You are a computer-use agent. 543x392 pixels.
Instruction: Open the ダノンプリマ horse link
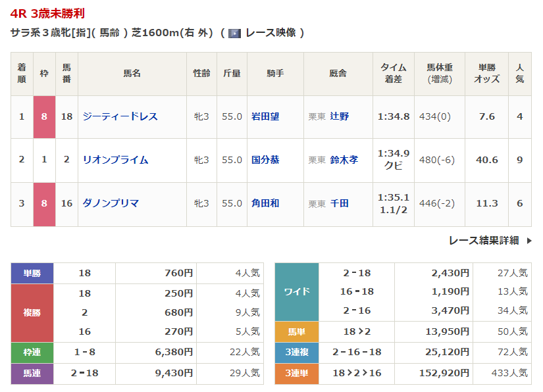click(x=111, y=203)
